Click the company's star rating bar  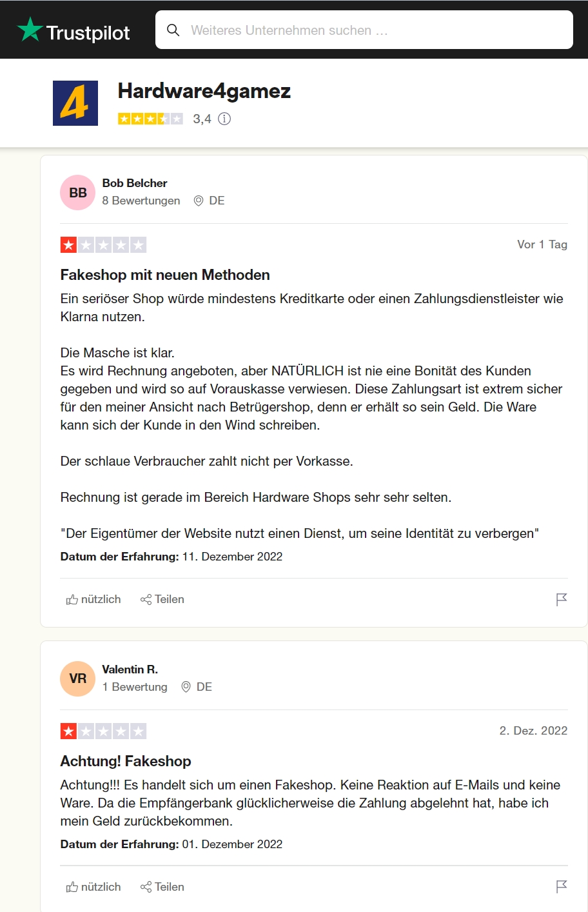(150, 119)
